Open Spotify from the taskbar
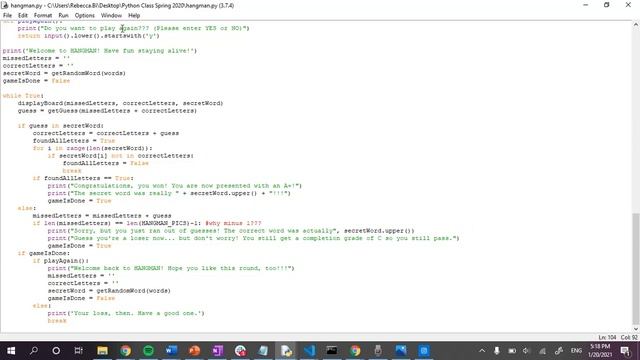 [x=148, y=351]
